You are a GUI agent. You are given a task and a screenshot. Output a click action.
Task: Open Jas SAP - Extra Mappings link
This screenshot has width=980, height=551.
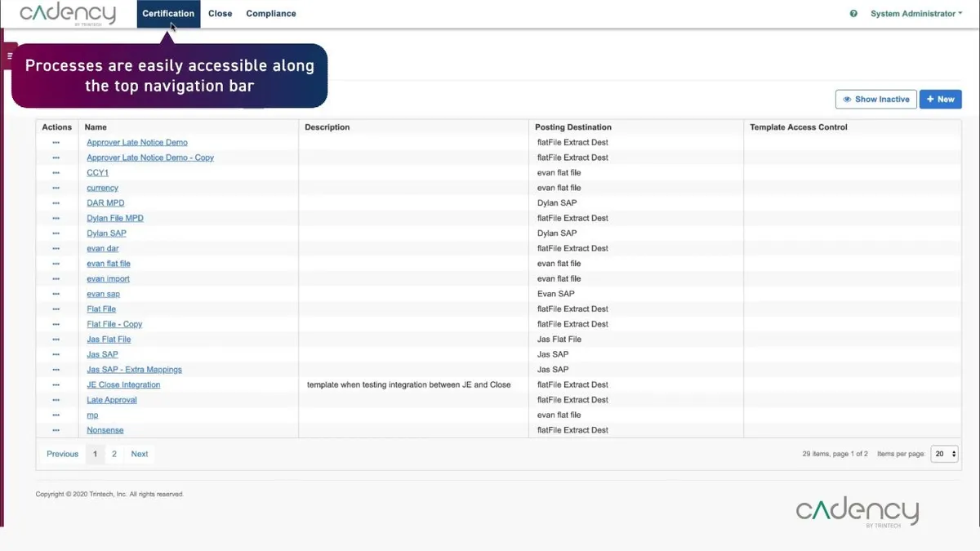134,369
